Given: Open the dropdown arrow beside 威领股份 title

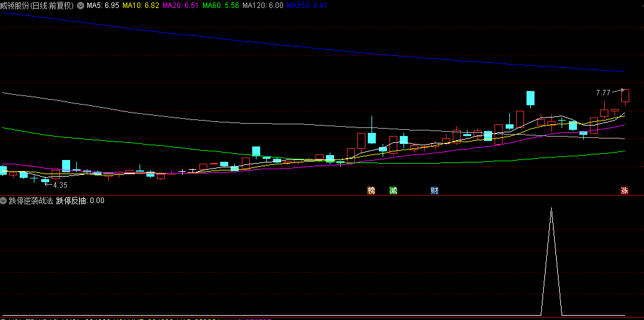Looking at the screenshot, I should (x=80, y=6).
